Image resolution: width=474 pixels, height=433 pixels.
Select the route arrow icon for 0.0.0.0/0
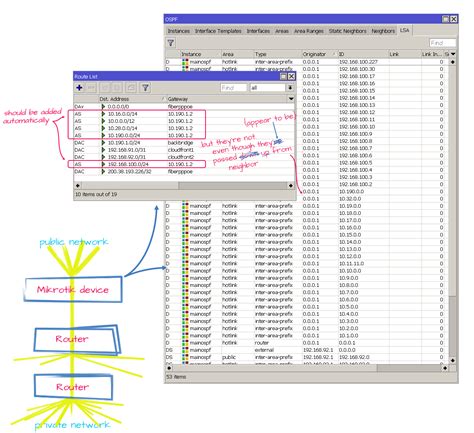tap(103, 106)
